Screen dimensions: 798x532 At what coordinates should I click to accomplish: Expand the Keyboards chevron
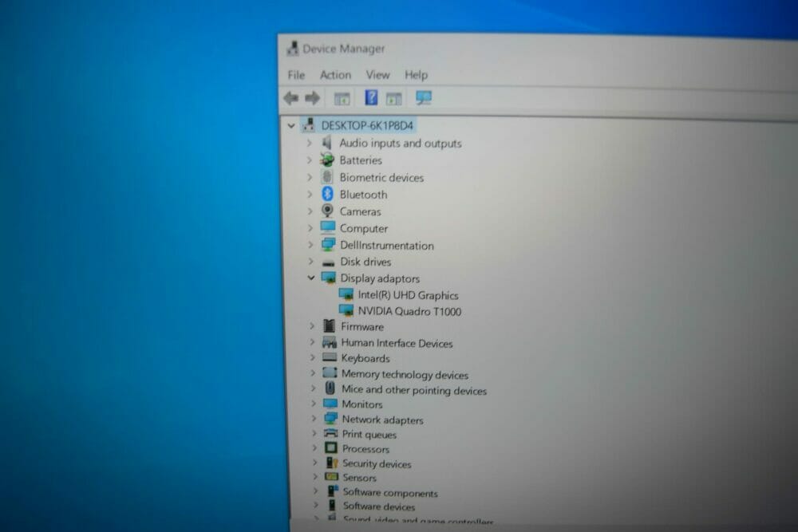coord(313,357)
